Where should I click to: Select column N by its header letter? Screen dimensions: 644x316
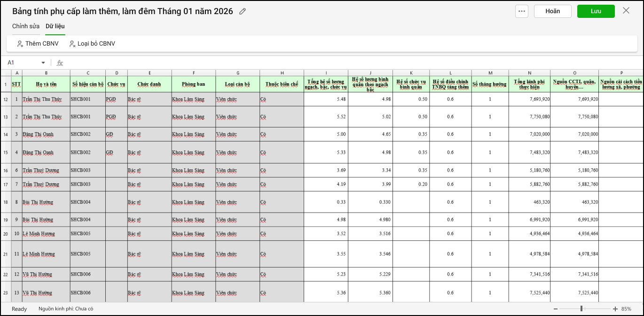click(x=529, y=73)
